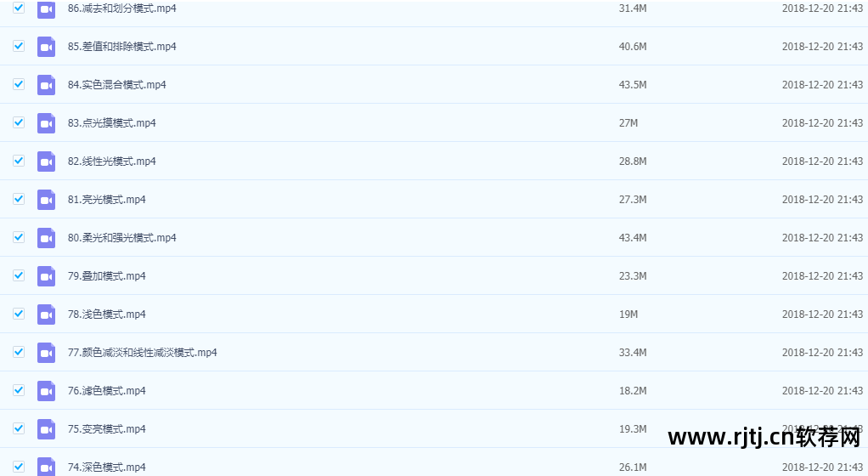Viewport: 868px width, 476px height.
Task: Deselect the checkbox for 74.深色模式.mp4
Action: click(x=19, y=467)
